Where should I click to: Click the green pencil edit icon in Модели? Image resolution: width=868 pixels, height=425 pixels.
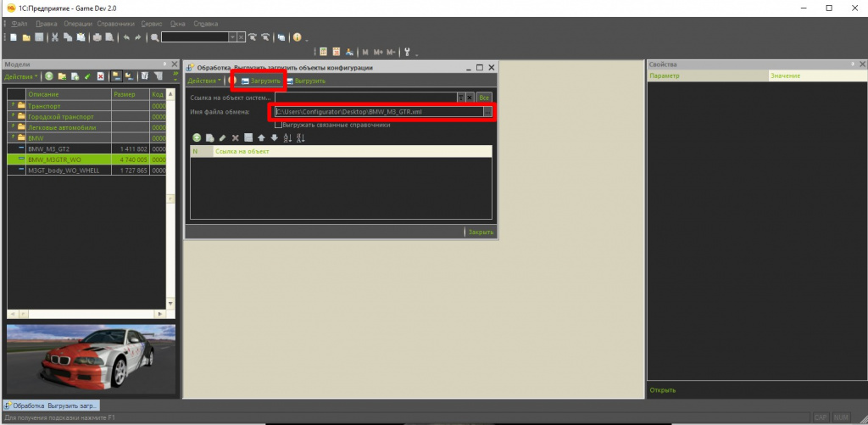pos(87,76)
